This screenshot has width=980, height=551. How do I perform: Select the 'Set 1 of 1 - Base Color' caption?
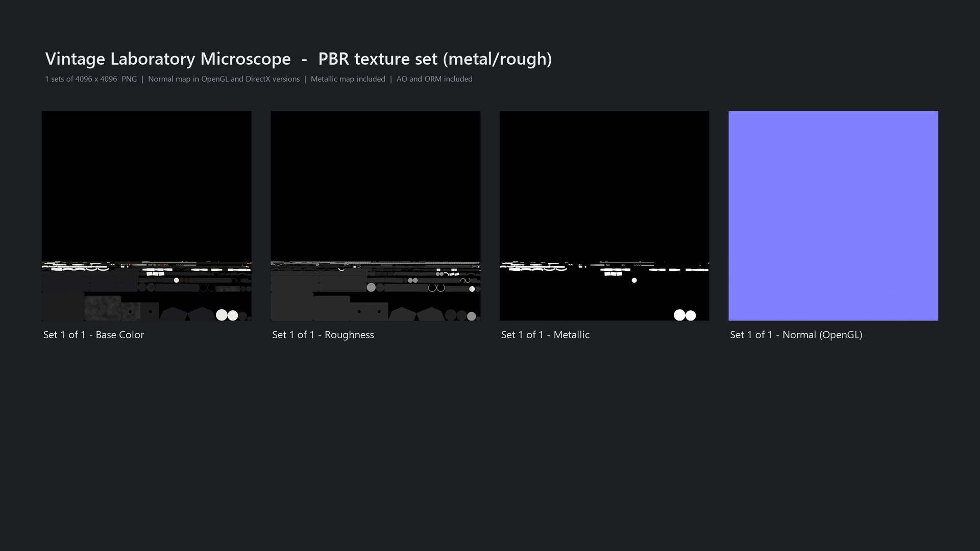pyautogui.click(x=93, y=335)
